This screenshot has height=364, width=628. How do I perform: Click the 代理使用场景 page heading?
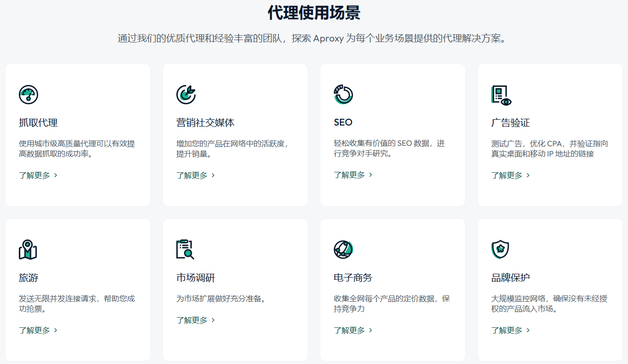click(314, 13)
